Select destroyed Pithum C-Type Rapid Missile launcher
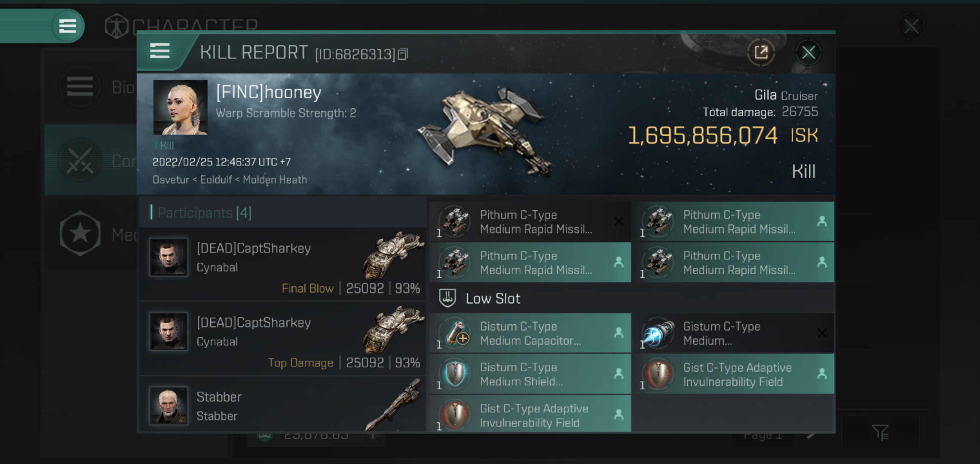The width and height of the screenshot is (980, 464). coord(530,222)
